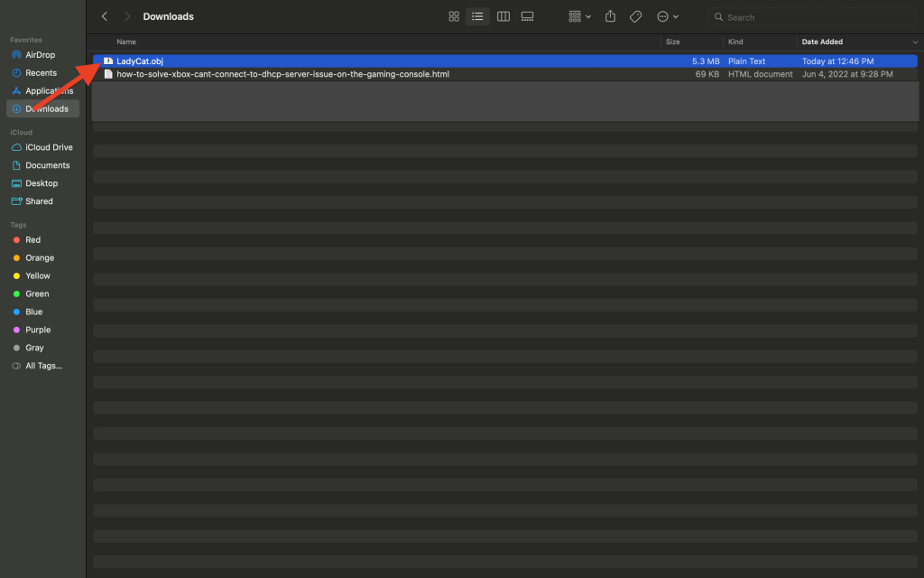Select the Red tag color dot
This screenshot has width=924, height=578.
pos(16,240)
